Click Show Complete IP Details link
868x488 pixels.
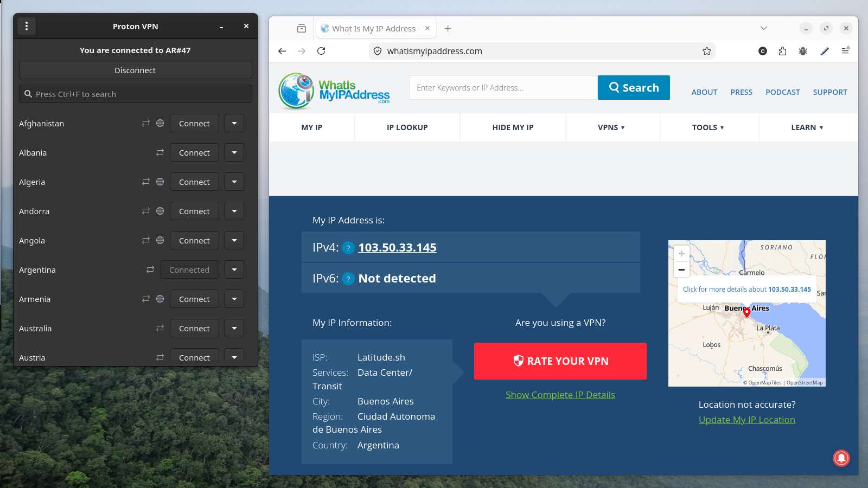click(560, 395)
